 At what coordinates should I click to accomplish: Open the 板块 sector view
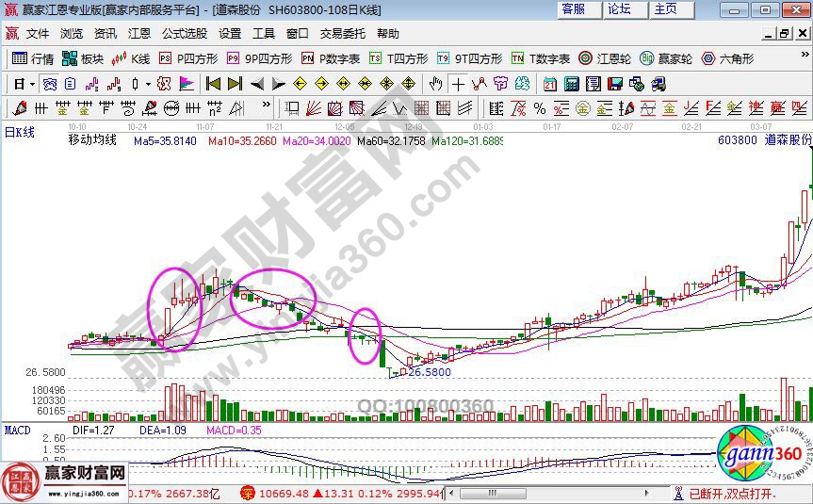pyautogui.click(x=83, y=58)
